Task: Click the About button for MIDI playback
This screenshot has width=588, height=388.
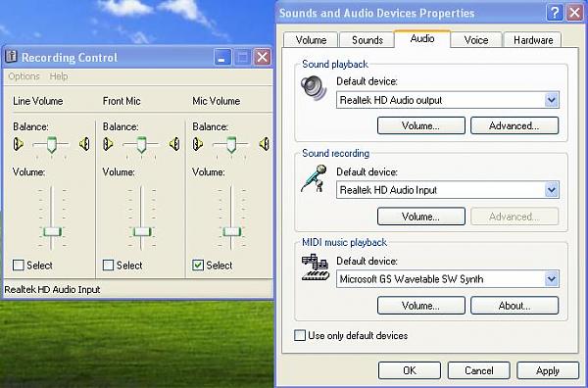Action: 514,306
